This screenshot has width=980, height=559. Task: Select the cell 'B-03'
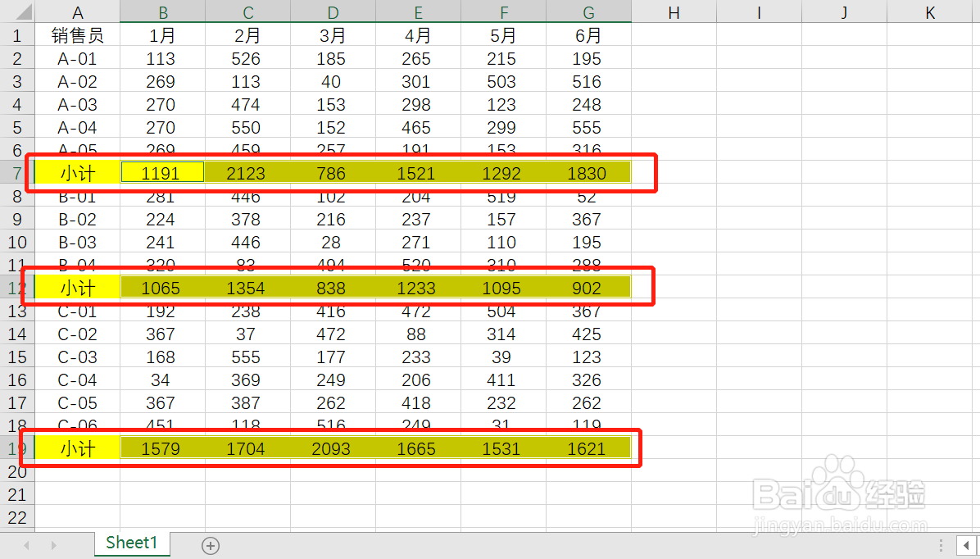[x=78, y=242]
